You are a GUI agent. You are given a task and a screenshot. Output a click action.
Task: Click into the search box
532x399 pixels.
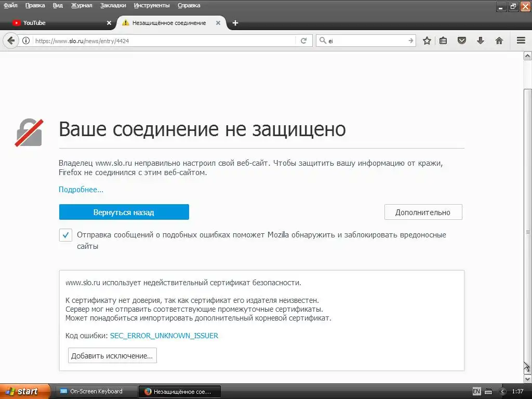click(x=366, y=41)
